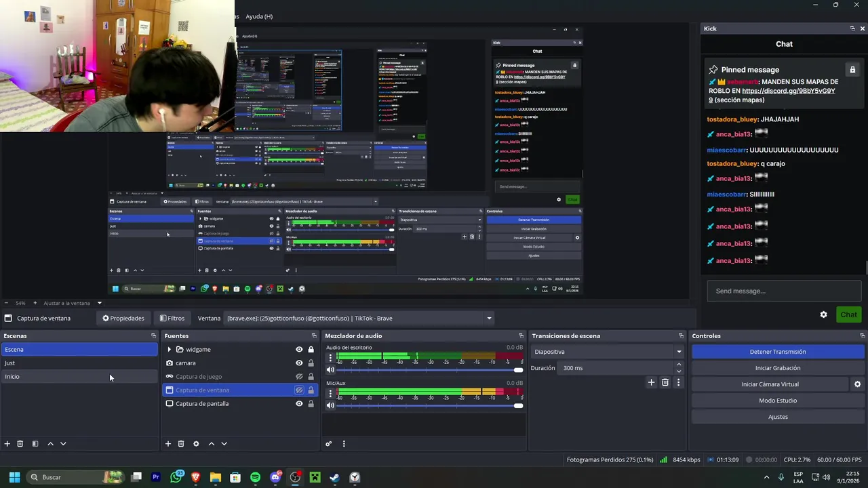
Task: Remove selected source with Fuentes trash icon
Action: [181, 444]
